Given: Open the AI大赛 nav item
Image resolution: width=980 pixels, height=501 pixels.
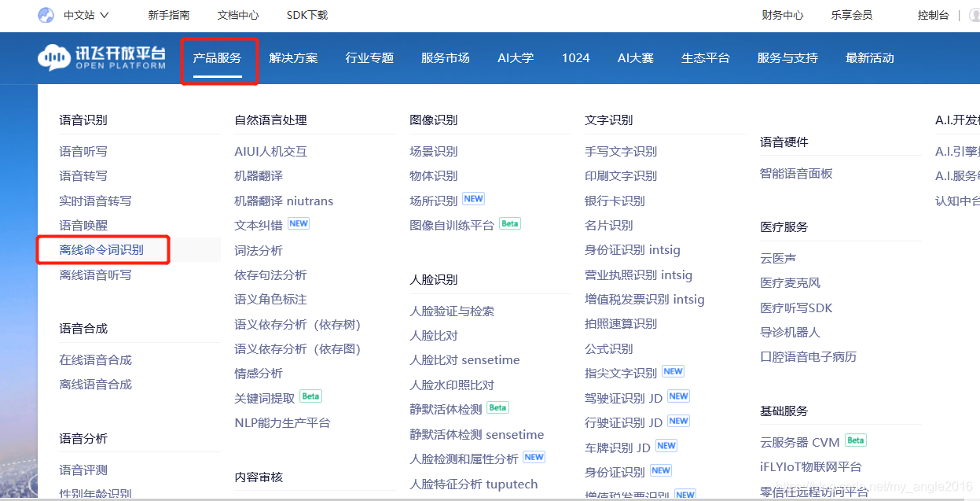Looking at the screenshot, I should [636, 57].
